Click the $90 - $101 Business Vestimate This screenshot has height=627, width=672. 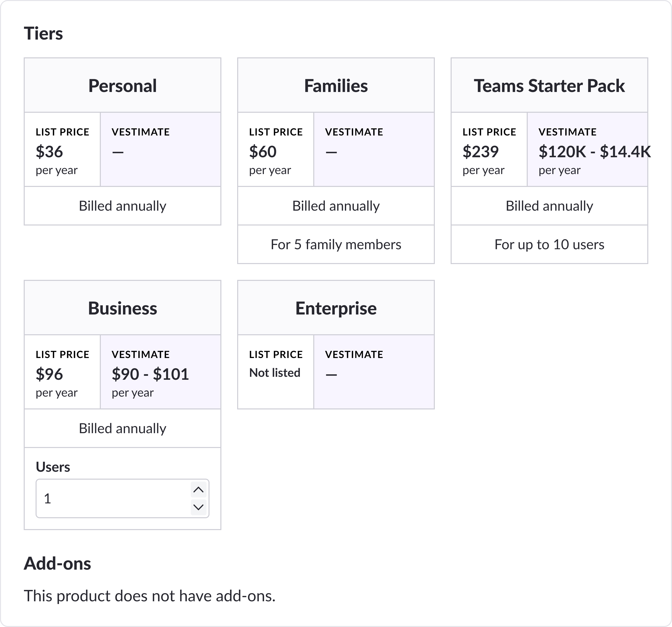150,374
